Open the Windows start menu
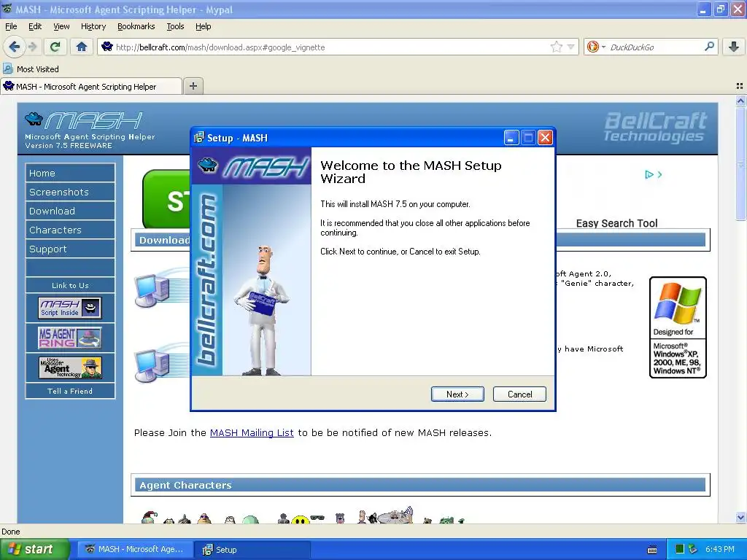747x560 pixels. pyautogui.click(x=35, y=550)
